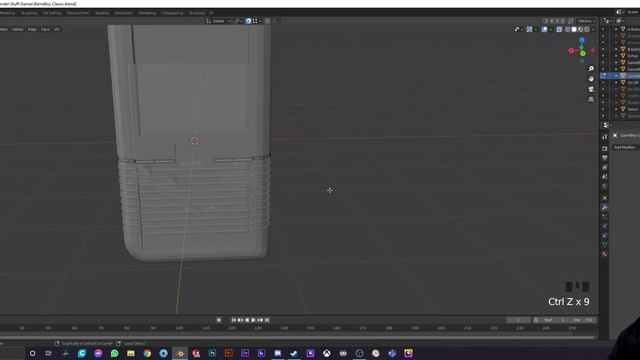Expand the D-Pad object in outliner
This screenshot has height=360, width=640.
coord(616,56)
